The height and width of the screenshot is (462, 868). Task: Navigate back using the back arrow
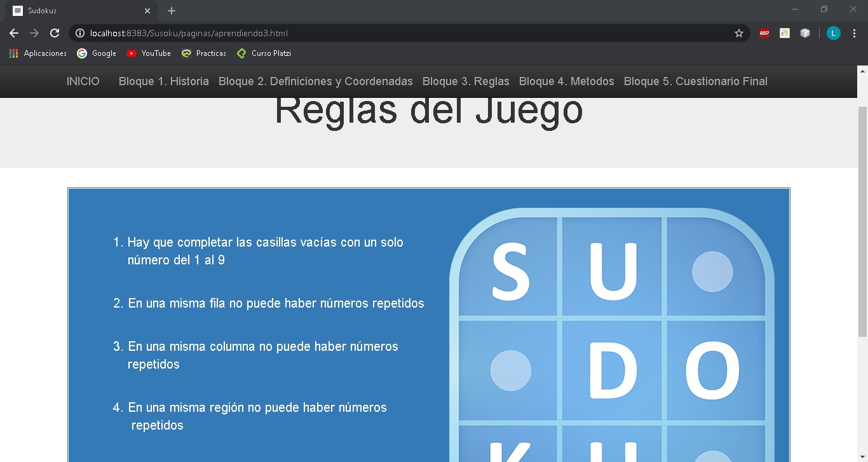click(14, 33)
